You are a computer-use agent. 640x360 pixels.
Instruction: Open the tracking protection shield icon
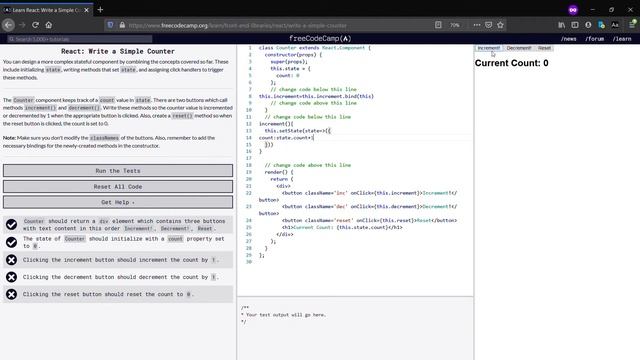[110, 25]
